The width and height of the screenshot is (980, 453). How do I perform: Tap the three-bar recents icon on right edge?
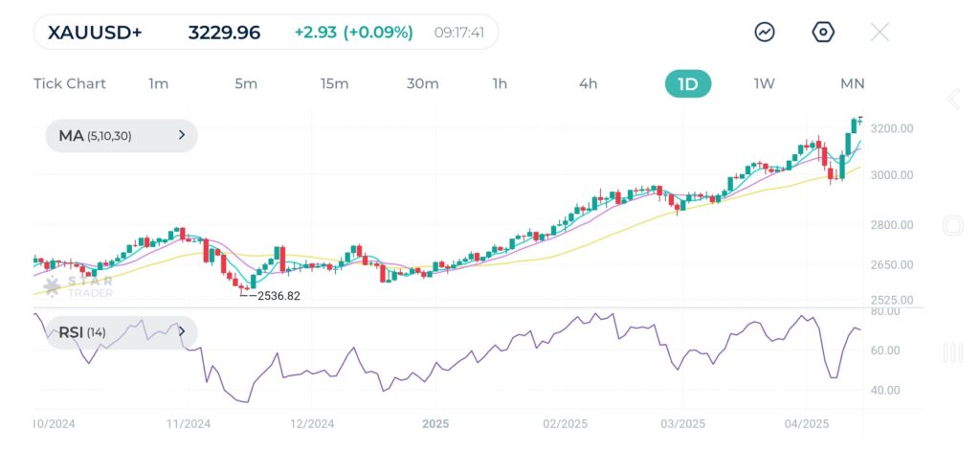click(x=952, y=353)
